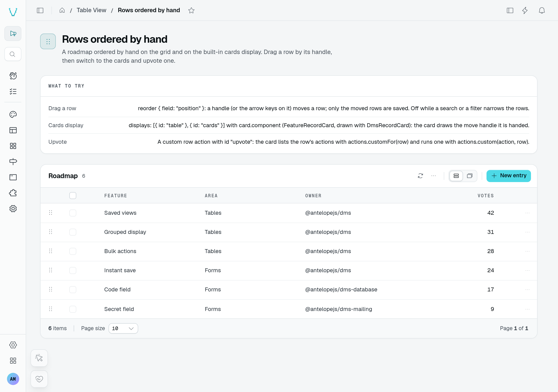Click the Bulk actions drag handle
Viewport: 558px width, 392px height.
51,251
